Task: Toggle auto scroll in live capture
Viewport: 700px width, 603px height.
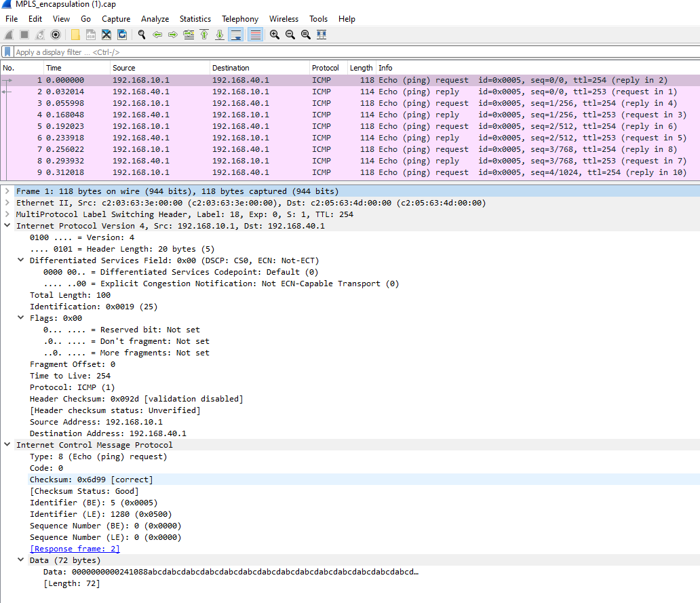Action: click(x=235, y=35)
